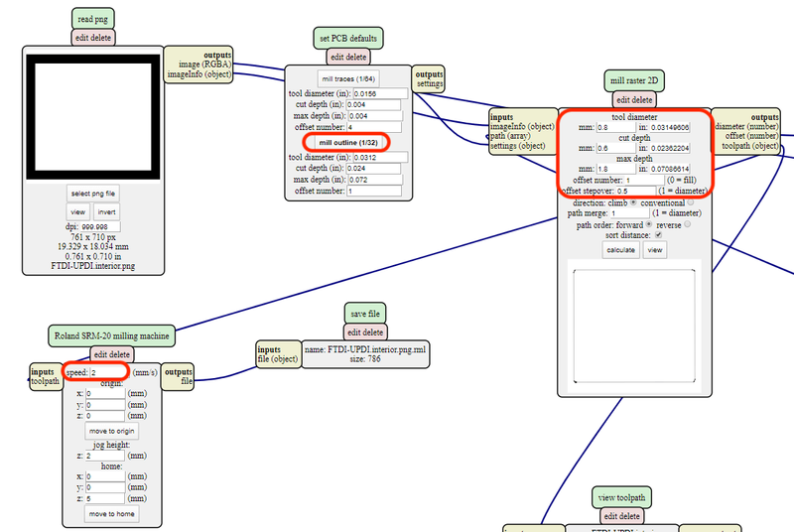This screenshot has height=532, width=794.
Task: Invert the loaded PNG image
Action: point(107,211)
